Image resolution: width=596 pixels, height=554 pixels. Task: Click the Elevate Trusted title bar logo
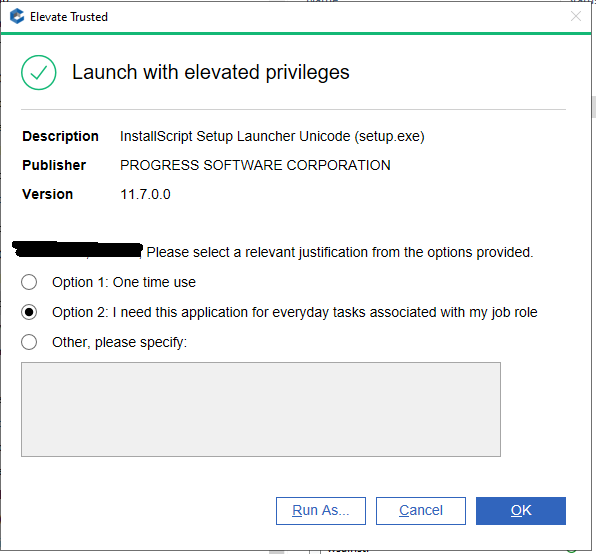point(17,16)
